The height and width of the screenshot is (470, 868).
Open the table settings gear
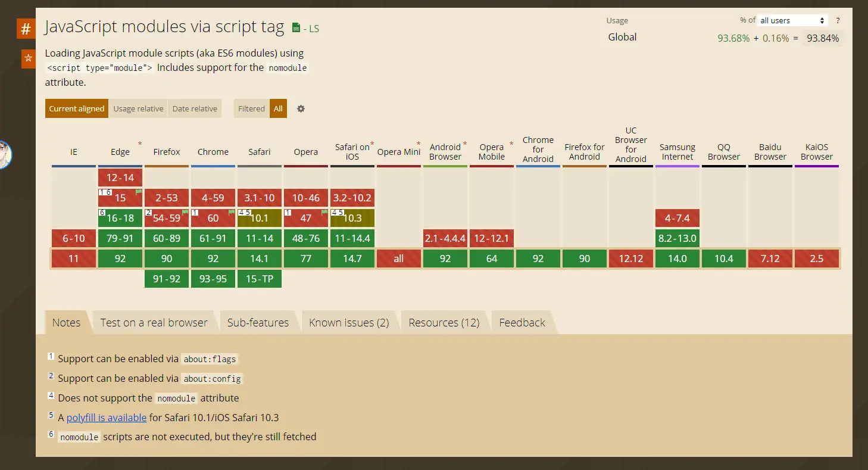301,109
